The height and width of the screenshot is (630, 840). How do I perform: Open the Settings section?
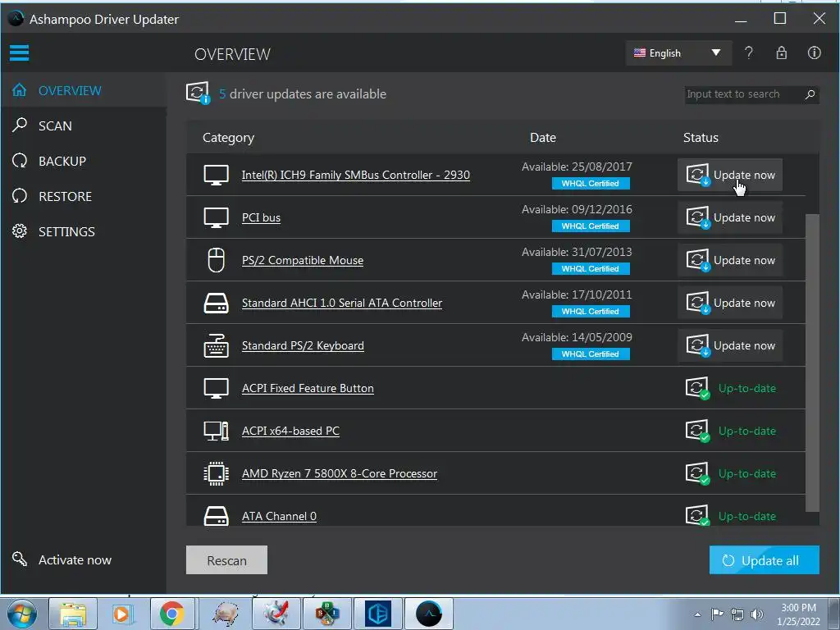(x=84, y=232)
